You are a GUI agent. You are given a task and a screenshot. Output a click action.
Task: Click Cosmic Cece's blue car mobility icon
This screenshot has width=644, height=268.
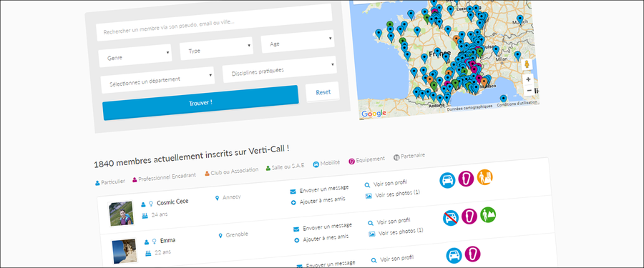pos(448,180)
